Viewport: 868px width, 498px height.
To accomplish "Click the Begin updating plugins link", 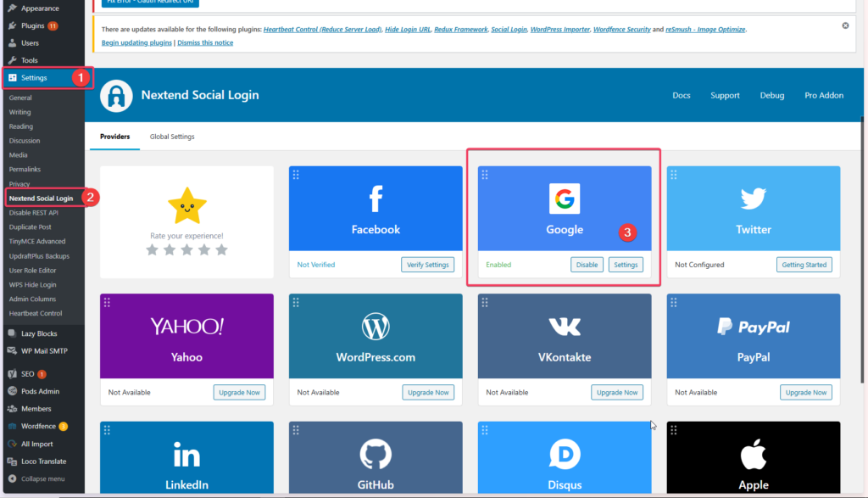I will click(136, 42).
